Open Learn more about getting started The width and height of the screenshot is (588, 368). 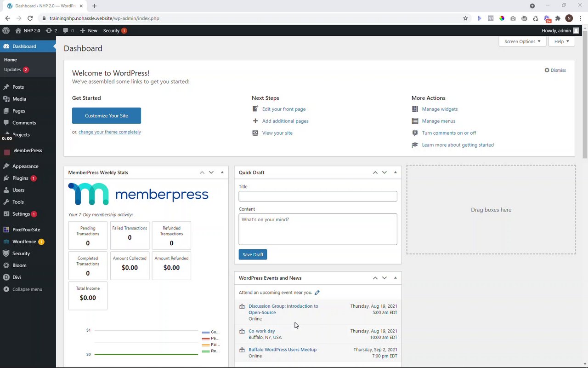coord(458,145)
